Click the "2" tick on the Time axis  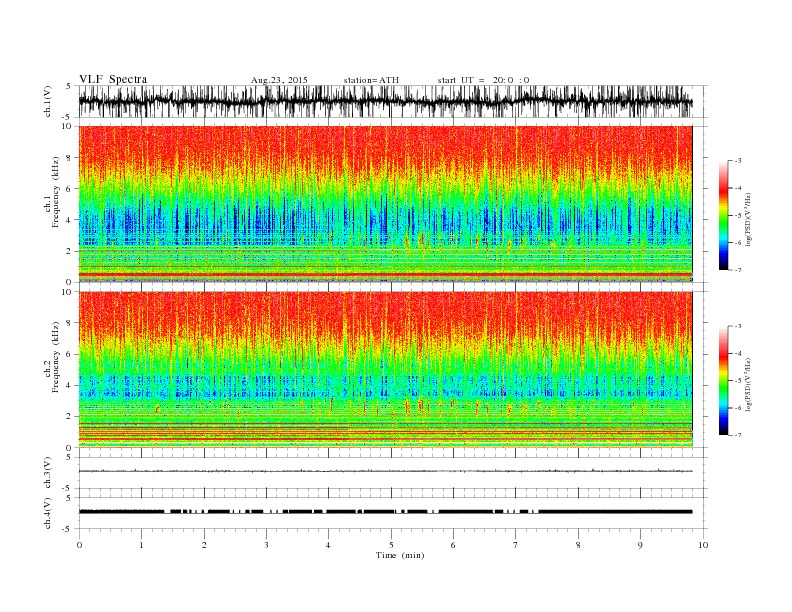coord(204,545)
